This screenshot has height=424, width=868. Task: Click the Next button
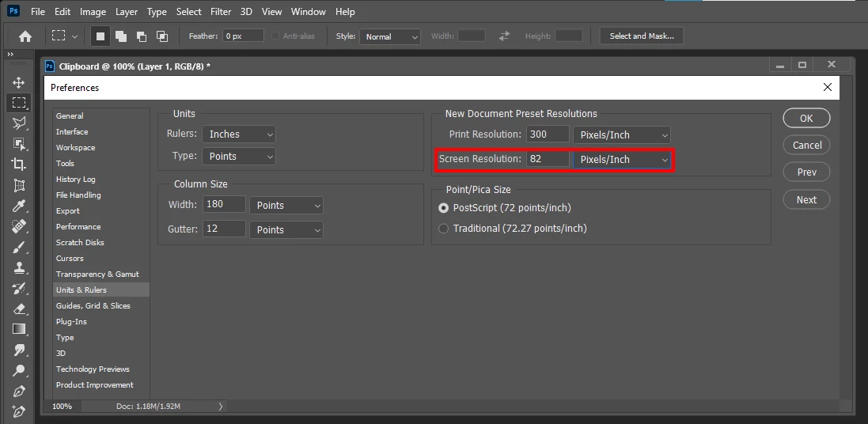tap(806, 200)
